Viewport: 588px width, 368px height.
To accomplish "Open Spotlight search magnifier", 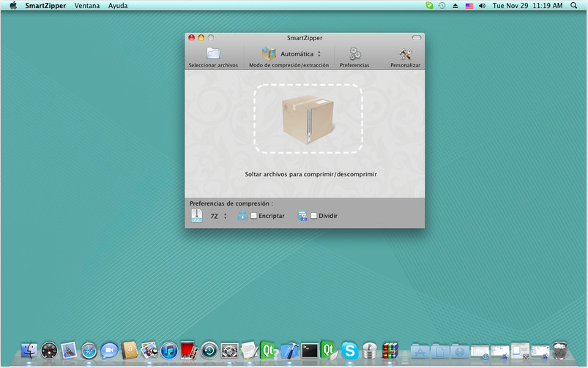I will [x=574, y=6].
